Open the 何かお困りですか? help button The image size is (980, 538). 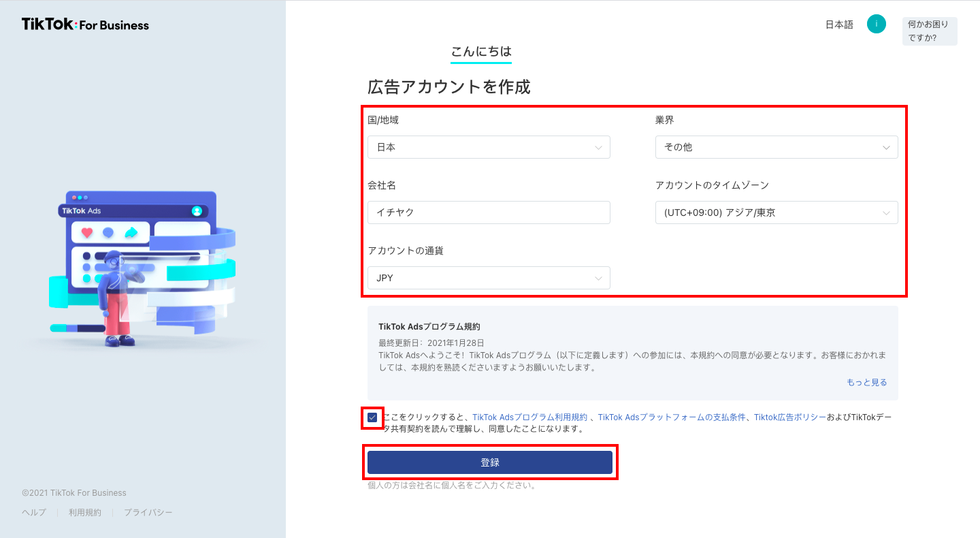[x=930, y=31]
